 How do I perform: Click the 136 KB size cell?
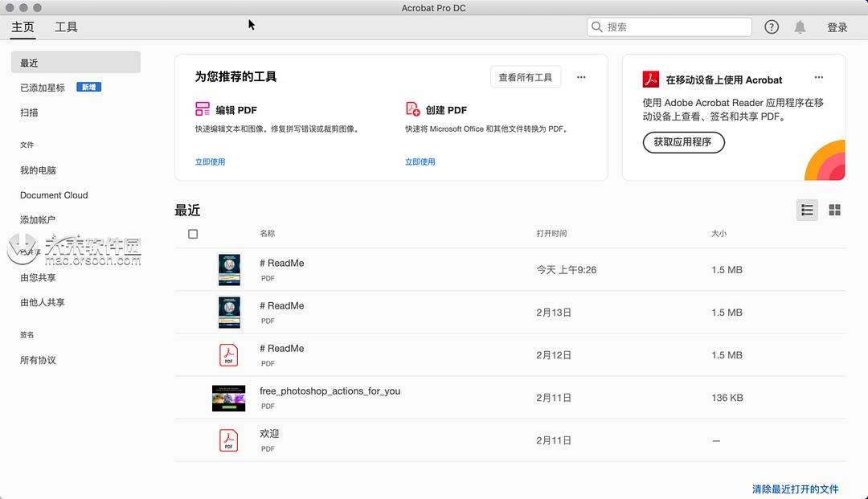(x=727, y=398)
